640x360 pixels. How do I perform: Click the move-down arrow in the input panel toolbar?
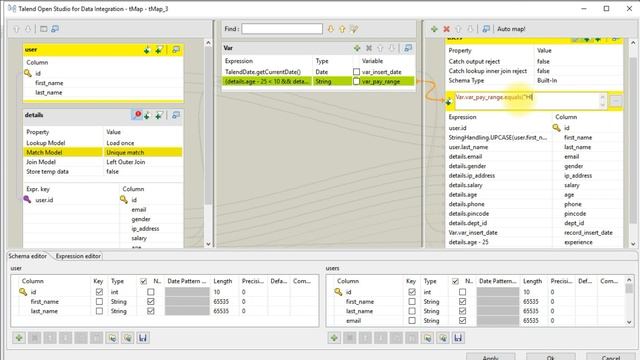click(x=28, y=29)
